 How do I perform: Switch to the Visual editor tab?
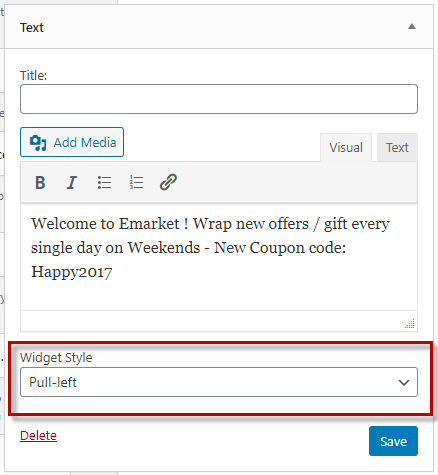tap(346, 147)
